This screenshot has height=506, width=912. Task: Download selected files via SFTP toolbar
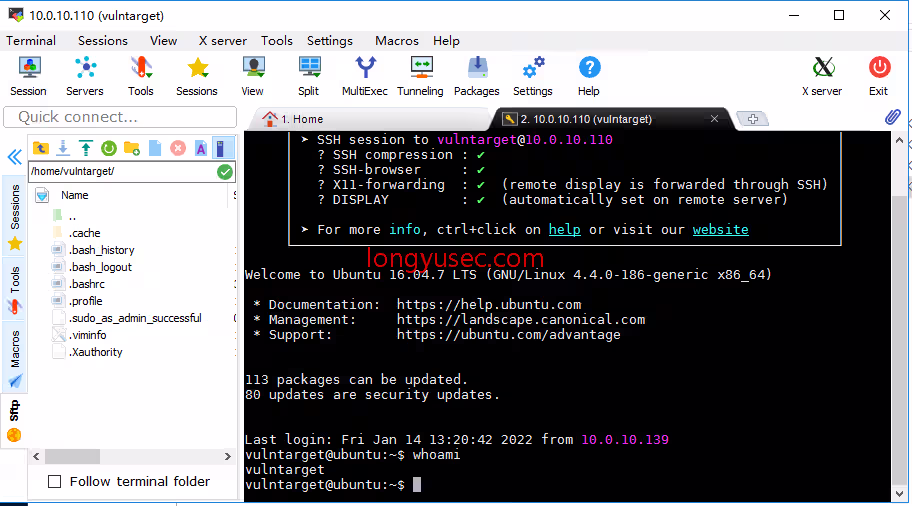(63, 148)
